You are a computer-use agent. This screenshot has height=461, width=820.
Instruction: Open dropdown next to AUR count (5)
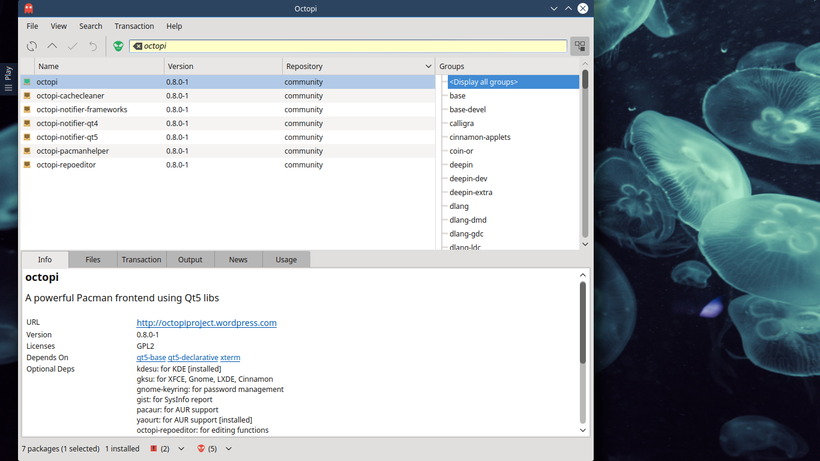229,448
